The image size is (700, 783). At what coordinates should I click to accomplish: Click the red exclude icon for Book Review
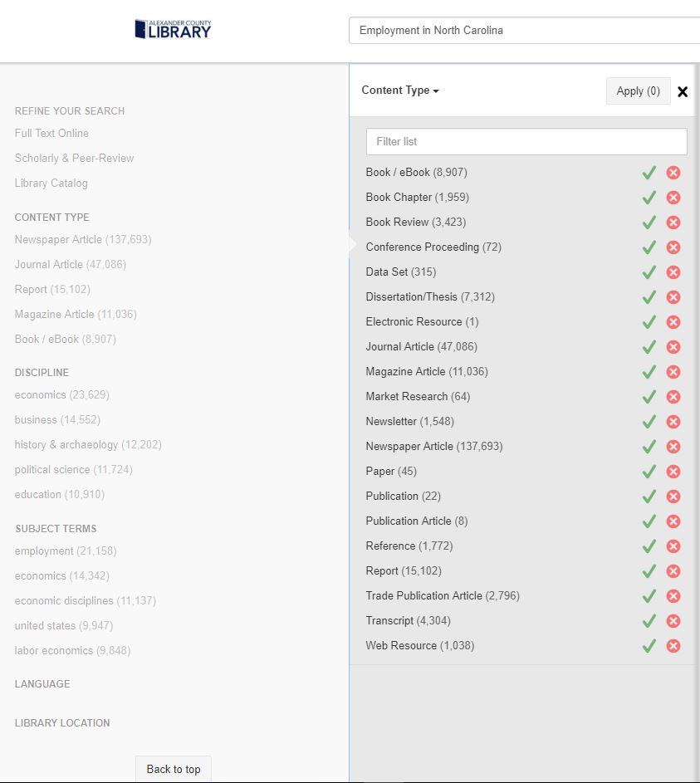point(673,223)
